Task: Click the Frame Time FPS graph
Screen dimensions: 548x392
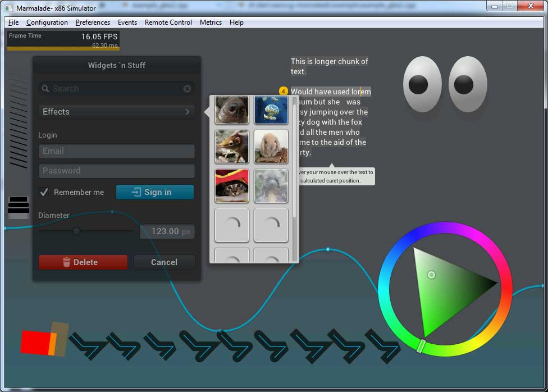Action: (63, 41)
